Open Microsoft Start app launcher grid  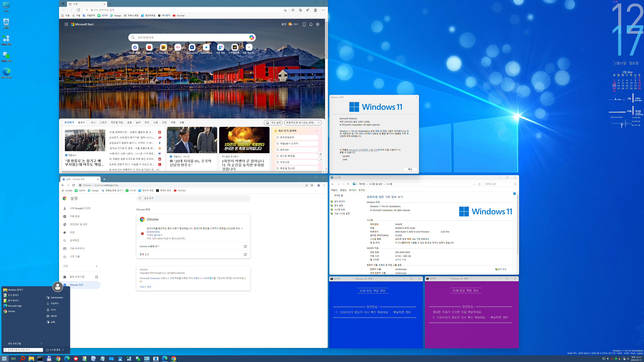(x=66, y=24)
